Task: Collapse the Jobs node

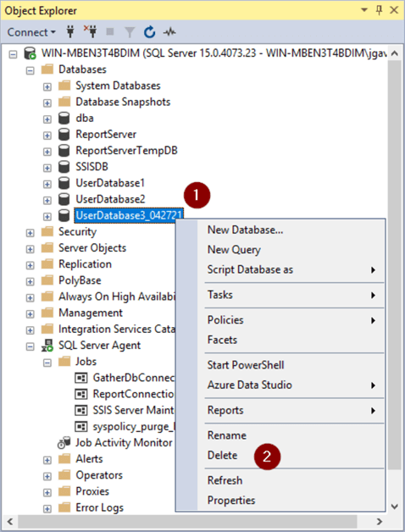Action: coord(47,363)
